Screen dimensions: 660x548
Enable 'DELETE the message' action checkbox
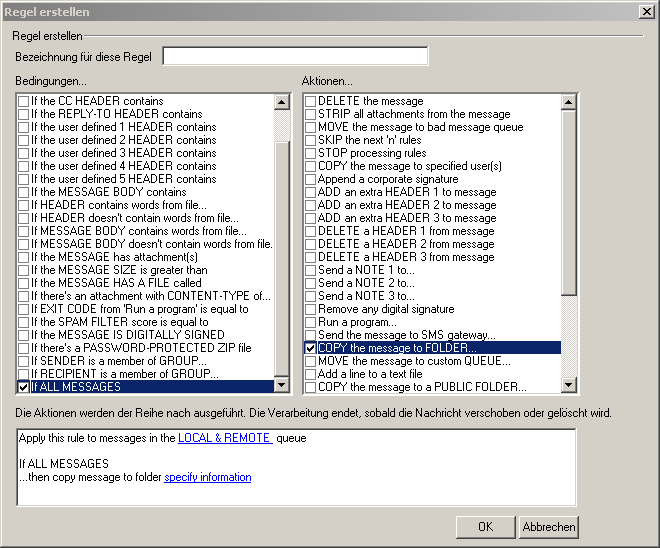311,101
